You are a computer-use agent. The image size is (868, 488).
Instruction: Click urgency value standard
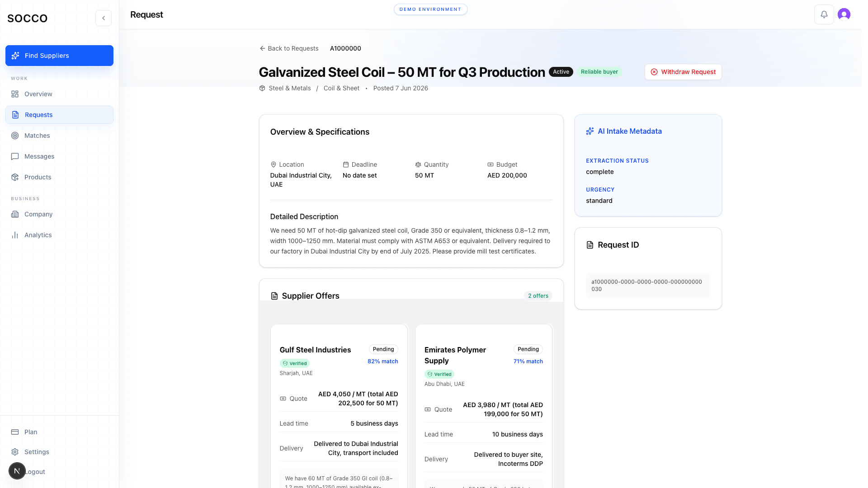click(599, 201)
